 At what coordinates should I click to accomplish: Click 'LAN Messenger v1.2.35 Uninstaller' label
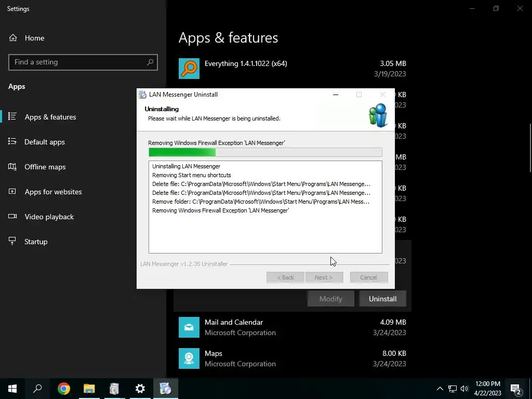pyautogui.click(x=184, y=264)
